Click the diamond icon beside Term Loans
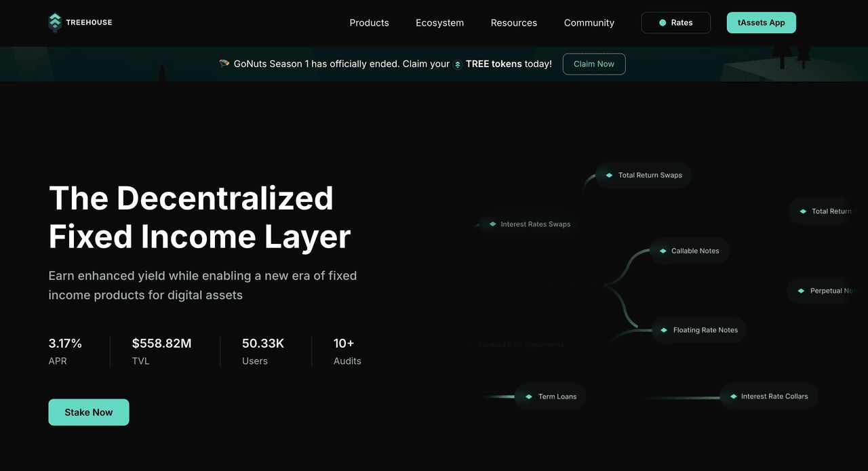 (529, 396)
